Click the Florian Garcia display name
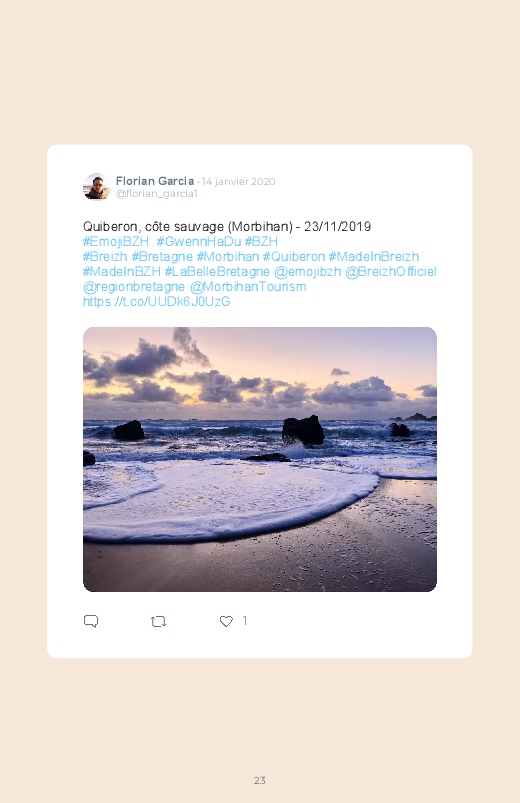 click(155, 181)
